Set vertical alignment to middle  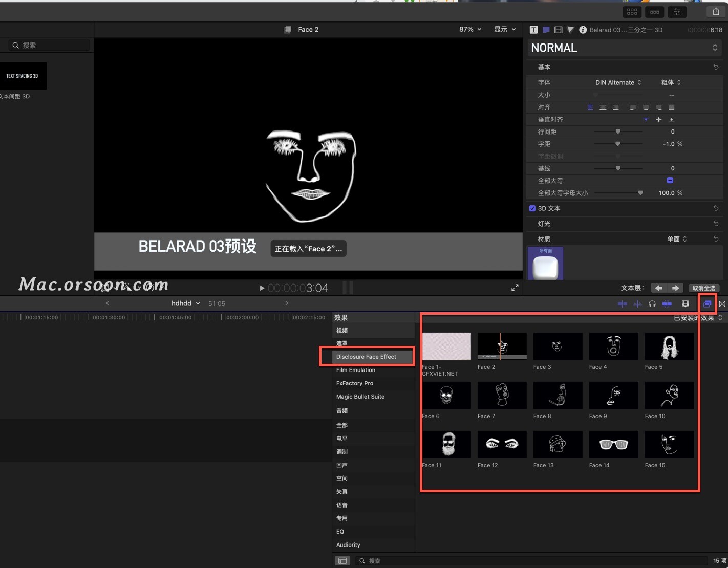[659, 119]
